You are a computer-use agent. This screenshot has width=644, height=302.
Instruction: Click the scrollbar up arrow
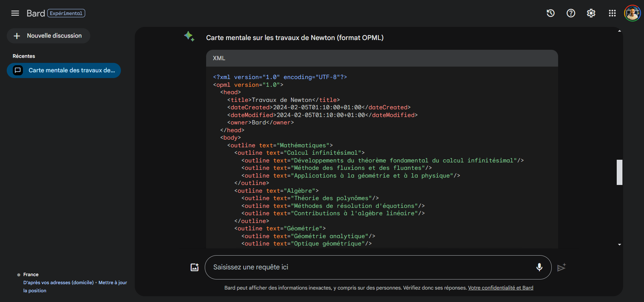pos(619,31)
